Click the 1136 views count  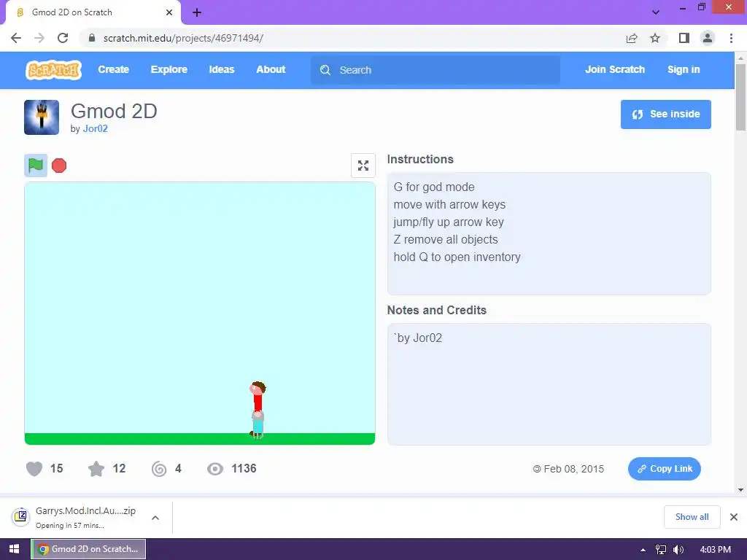(244, 469)
